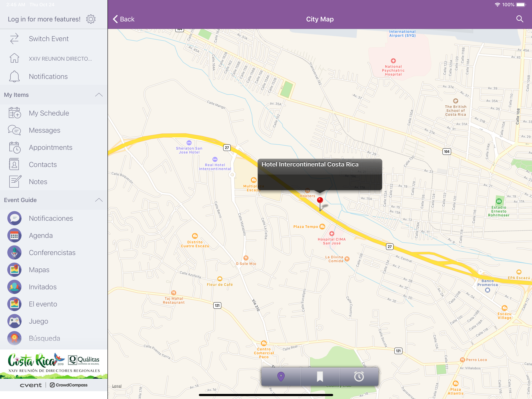532x399 pixels.
Task: Tap Búsqueda award ribbon icon
Action: (14, 338)
